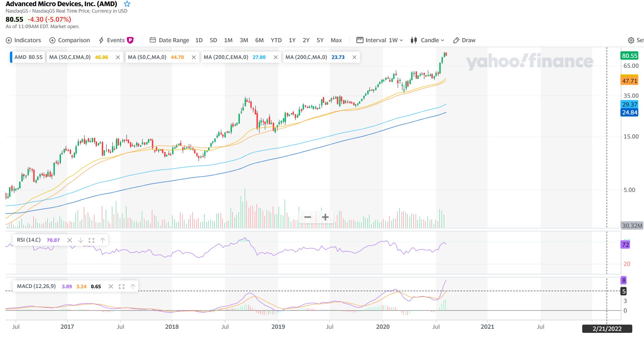The height and width of the screenshot is (339, 644).
Task: Move MACD panel up with arrow
Action: point(133,287)
